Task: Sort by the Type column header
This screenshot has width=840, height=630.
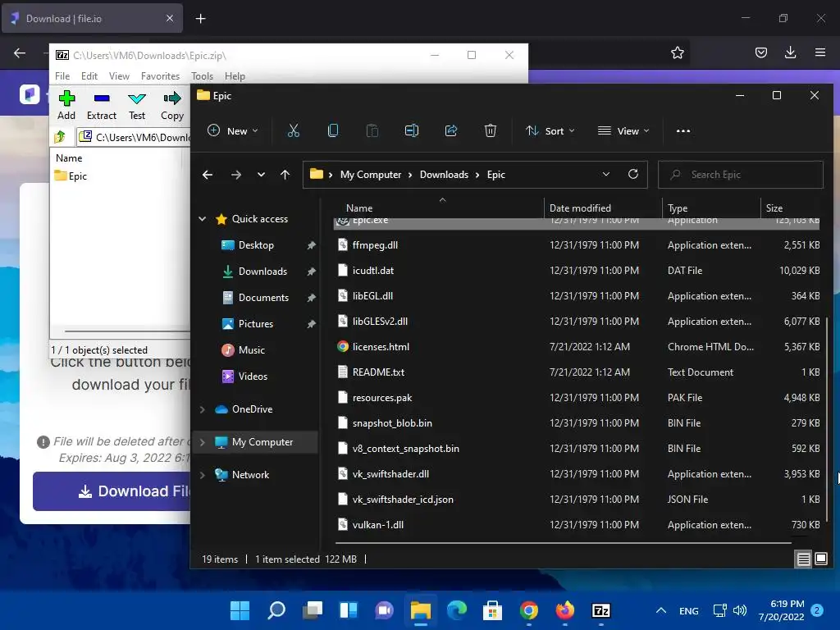Action: point(711,208)
